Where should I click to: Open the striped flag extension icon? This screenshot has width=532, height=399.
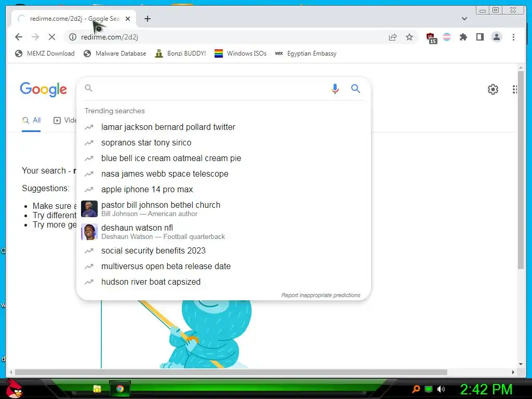447,37
